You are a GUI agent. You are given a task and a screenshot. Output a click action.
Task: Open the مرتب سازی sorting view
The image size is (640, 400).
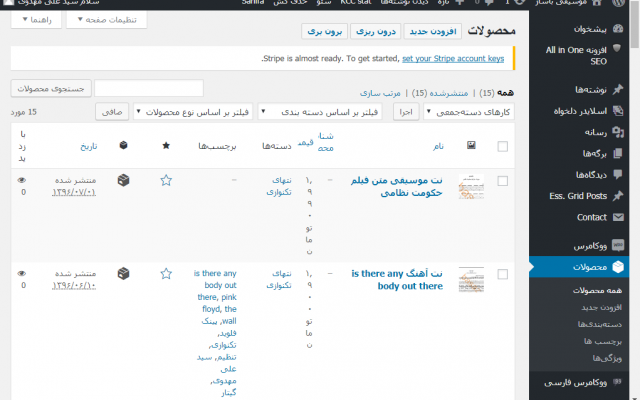click(x=380, y=93)
